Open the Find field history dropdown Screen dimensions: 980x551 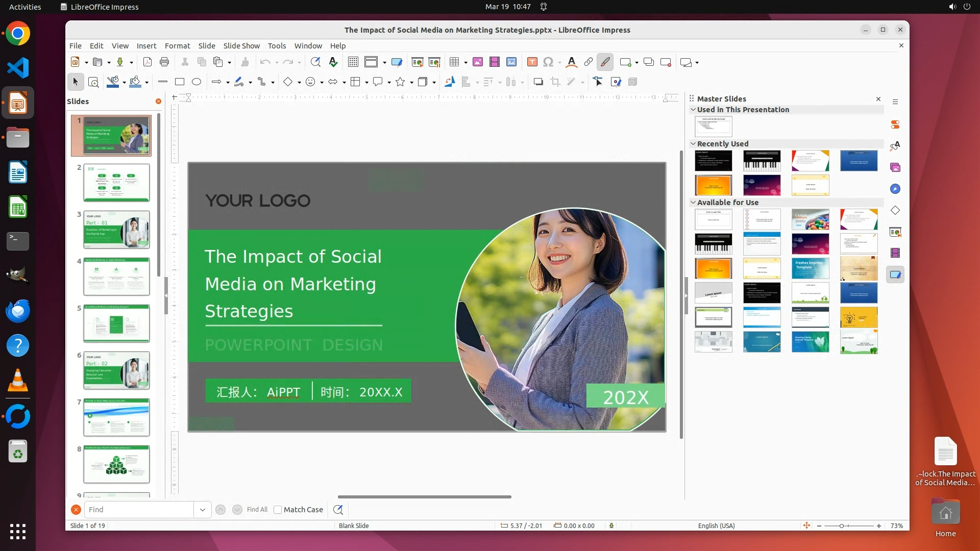point(203,510)
